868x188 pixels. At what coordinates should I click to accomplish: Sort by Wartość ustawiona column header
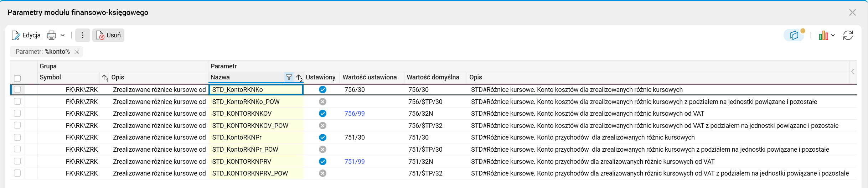pos(370,77)
